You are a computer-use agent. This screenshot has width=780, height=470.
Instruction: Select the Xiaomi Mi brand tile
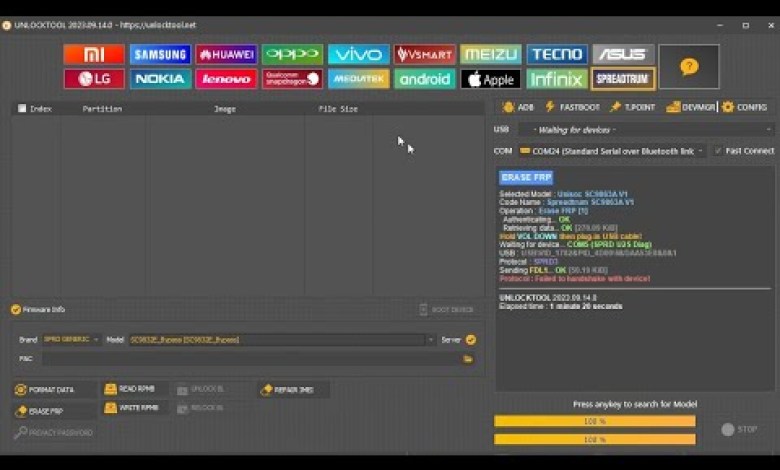pyautogui.click(x=94, y=54)
